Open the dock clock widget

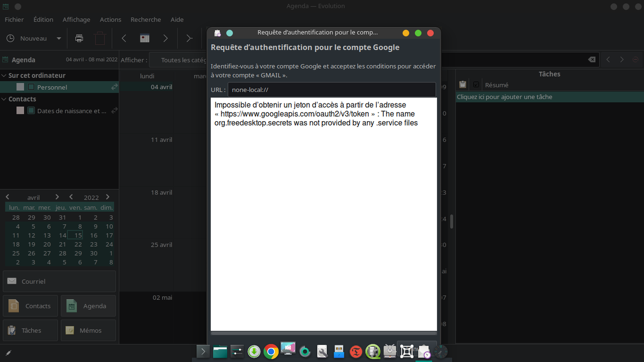[440, 351]
